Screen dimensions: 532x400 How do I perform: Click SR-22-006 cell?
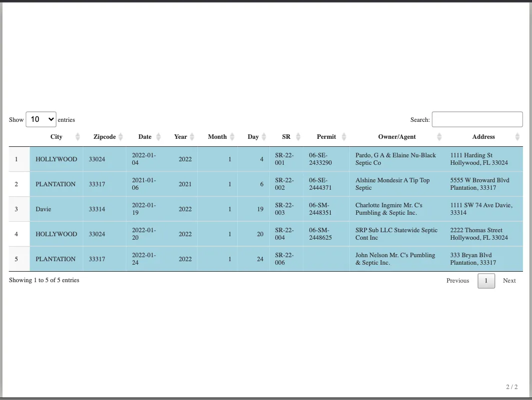(286, 259)
